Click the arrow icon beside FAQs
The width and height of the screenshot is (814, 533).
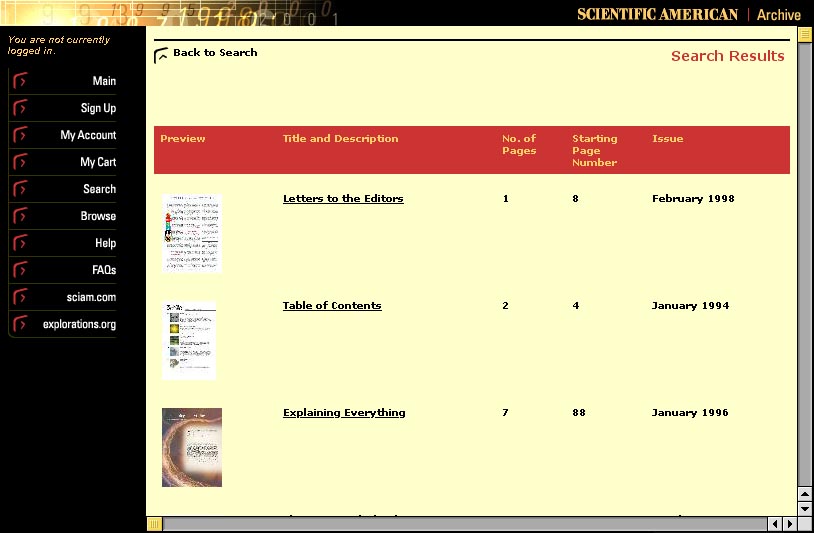[20, 270]
